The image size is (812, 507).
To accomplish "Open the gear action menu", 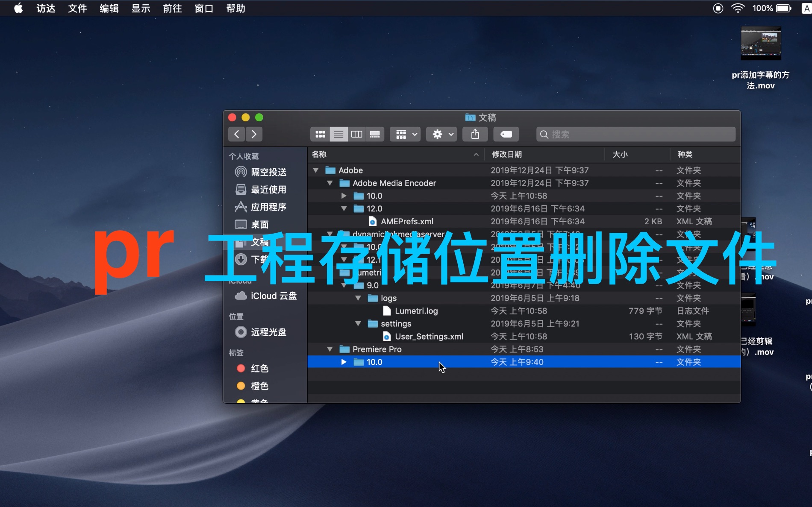I will pyautogui.click(x=442, y=134).
